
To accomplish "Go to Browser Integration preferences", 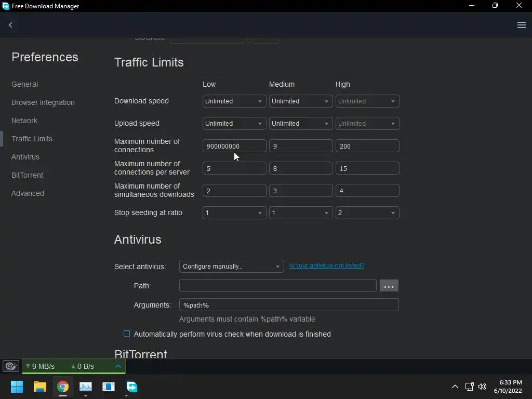I will (x=43, y=102).
